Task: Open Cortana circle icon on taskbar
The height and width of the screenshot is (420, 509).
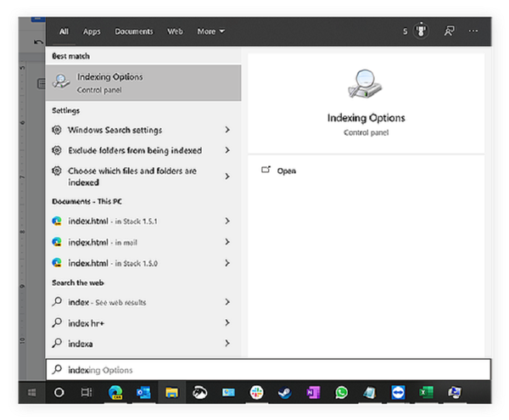Action: pyautogui.click(x=59, y=393)
